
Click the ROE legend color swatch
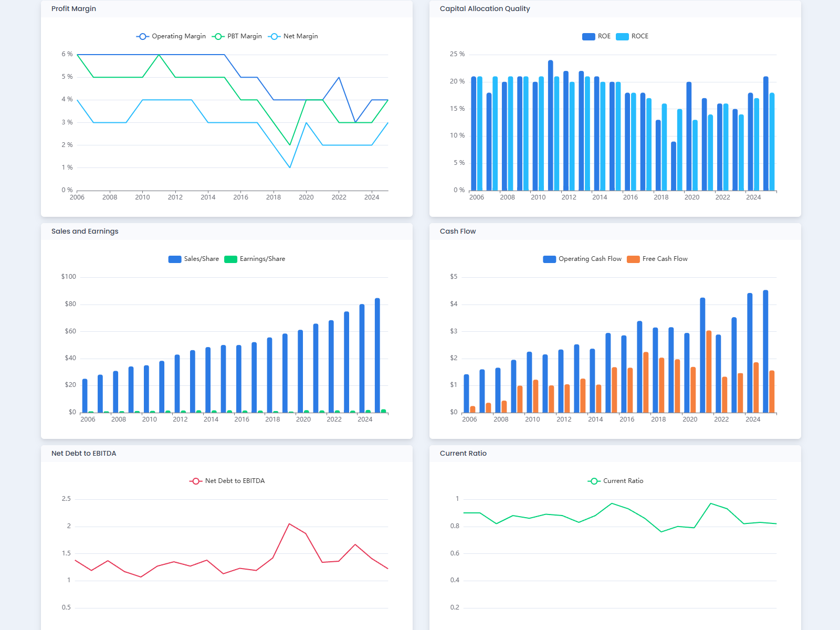pyautogui.click(x=588, y=36)
